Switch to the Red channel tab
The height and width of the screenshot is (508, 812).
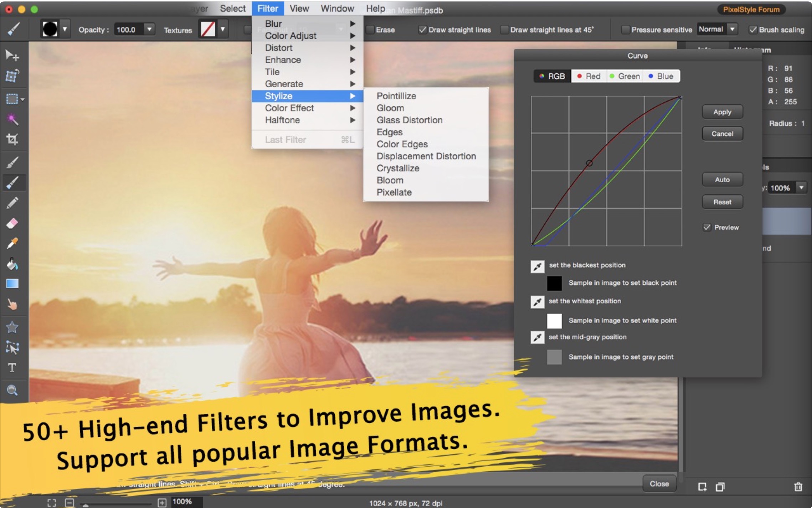coord(589,76)
